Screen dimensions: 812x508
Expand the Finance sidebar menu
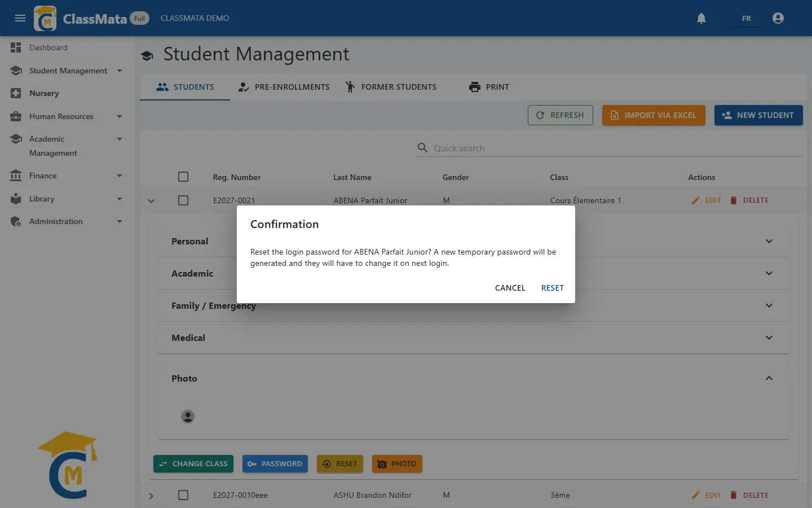tap(119, 176)
